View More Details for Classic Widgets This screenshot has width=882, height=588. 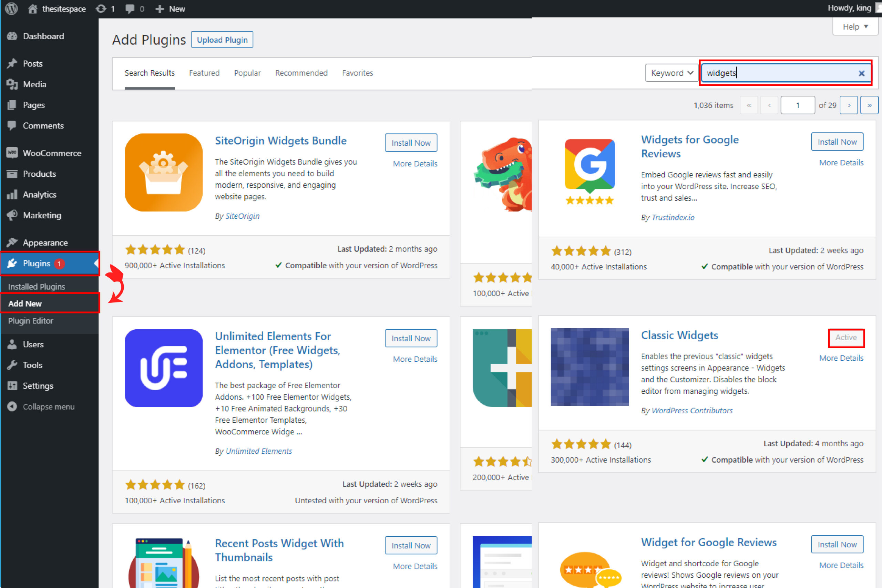point(841,358)
